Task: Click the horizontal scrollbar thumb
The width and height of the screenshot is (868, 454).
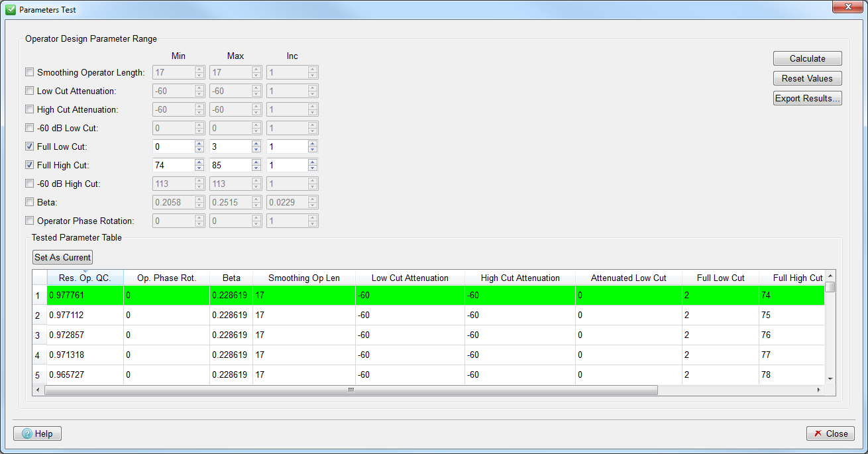Action: coord(351,390)
